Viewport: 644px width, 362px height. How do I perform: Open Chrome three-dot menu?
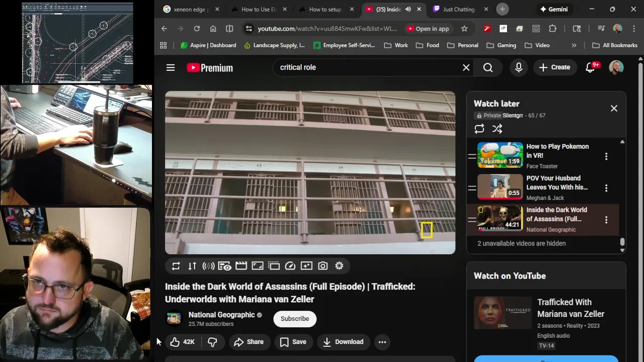(x=633, y=29)
